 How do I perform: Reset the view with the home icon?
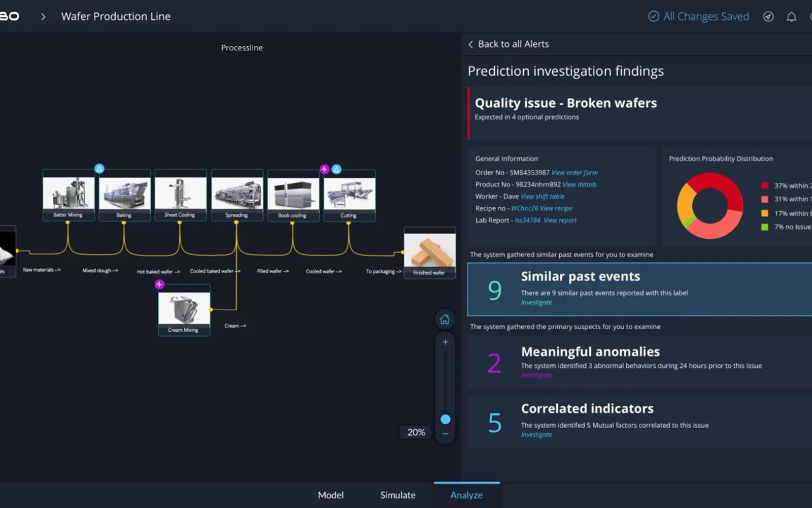[x=445, y=320]
